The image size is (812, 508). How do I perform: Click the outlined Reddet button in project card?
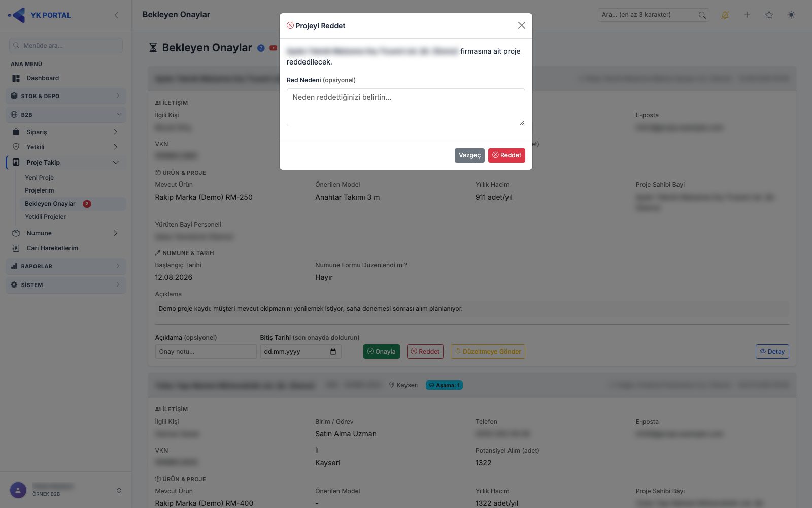coord(425,352)
